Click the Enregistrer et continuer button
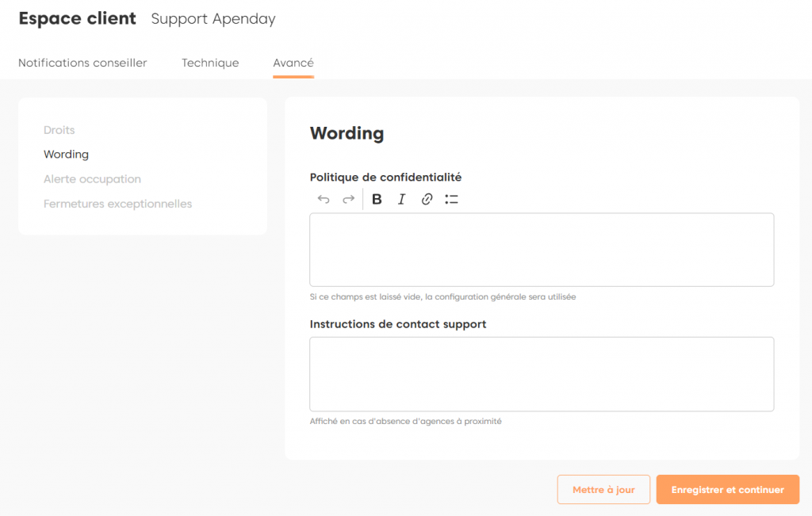Viewport: 812px width, 516px height. coord(727,490)
